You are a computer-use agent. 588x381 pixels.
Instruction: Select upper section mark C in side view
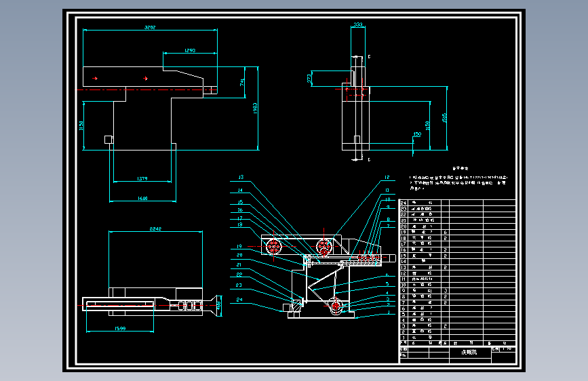click(369, 57)
